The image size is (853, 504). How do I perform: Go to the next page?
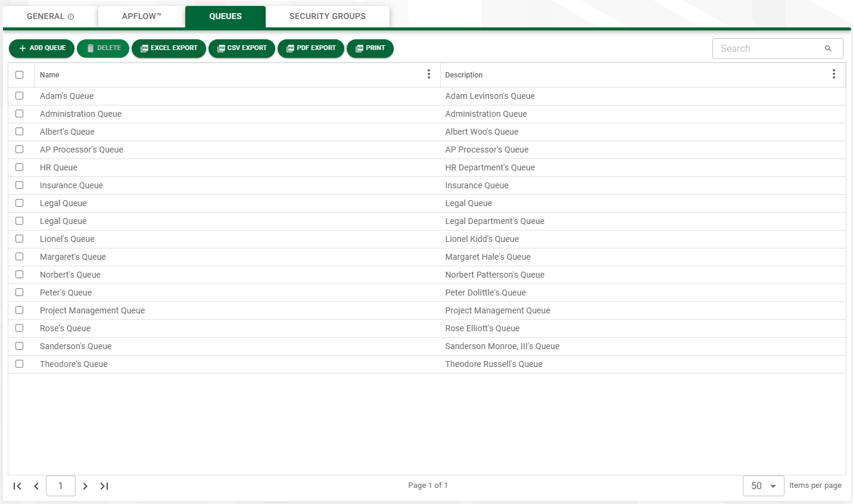pos(85,486)
